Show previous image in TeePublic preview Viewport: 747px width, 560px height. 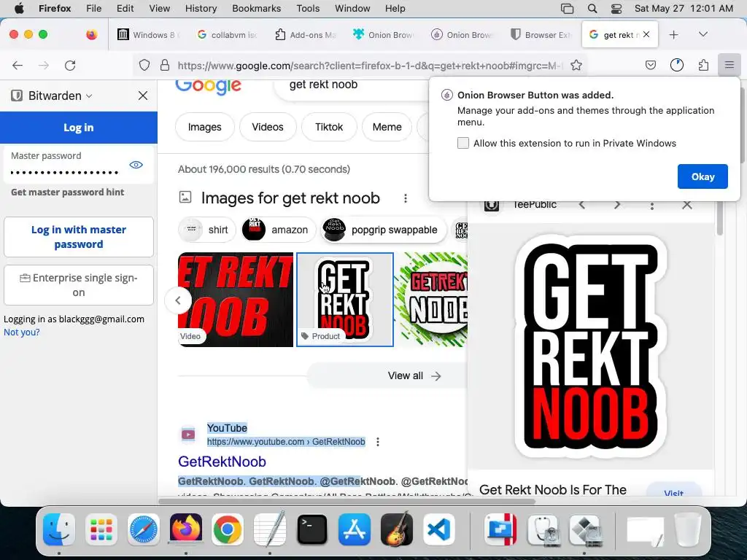click(x=581, y=205)
